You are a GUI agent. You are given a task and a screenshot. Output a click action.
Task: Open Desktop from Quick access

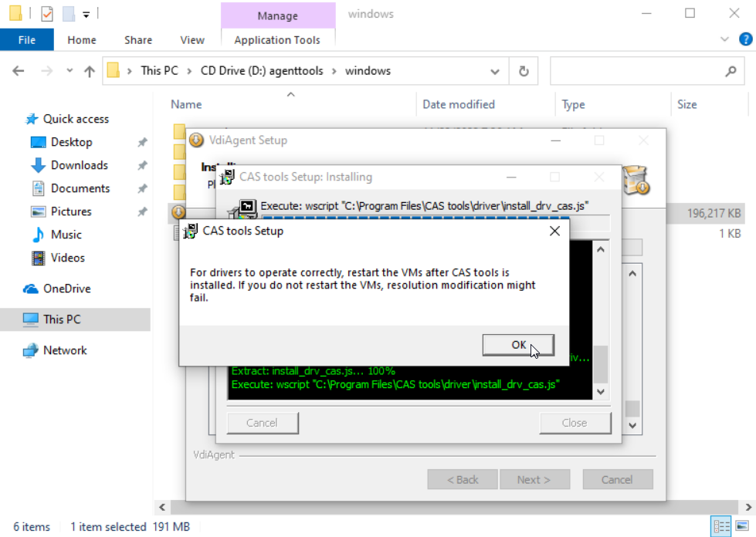click(x=71, y=142)
